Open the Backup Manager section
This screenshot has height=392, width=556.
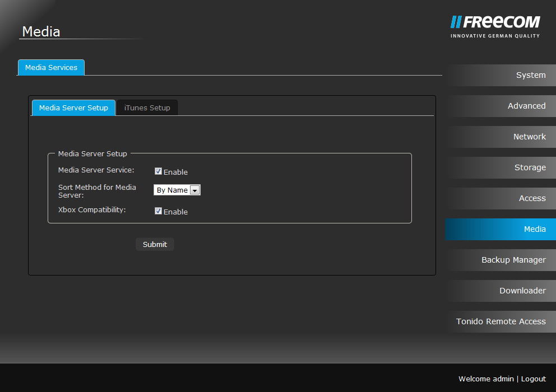[501, 260]
